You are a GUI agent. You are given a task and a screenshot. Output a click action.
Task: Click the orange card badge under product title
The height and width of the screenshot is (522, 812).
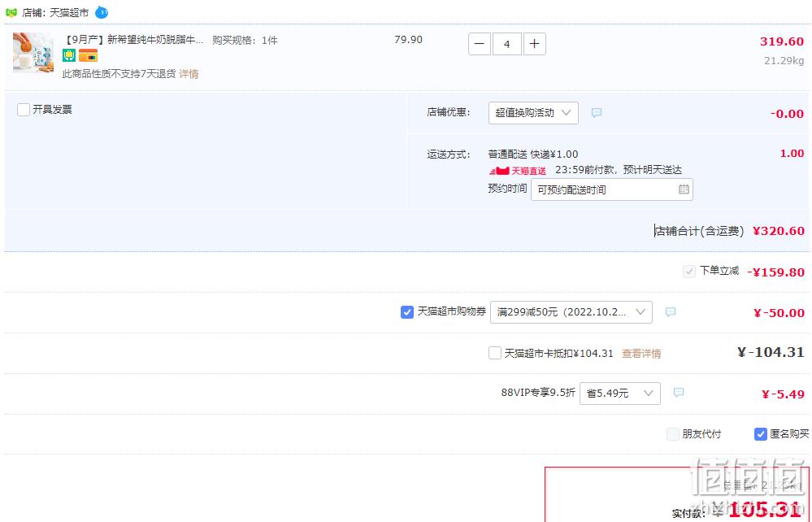click(x=88, y=55)
